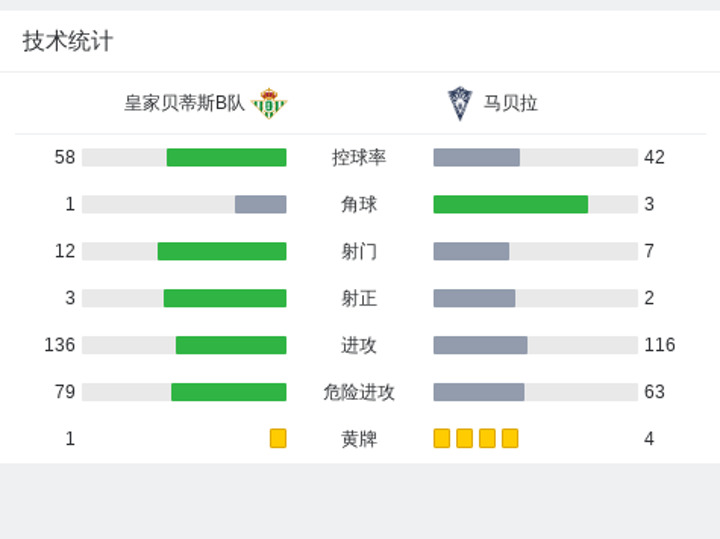Click the green shots bar showing 12
The width and height of the screenshot is (720, 539).
(222, 251)
